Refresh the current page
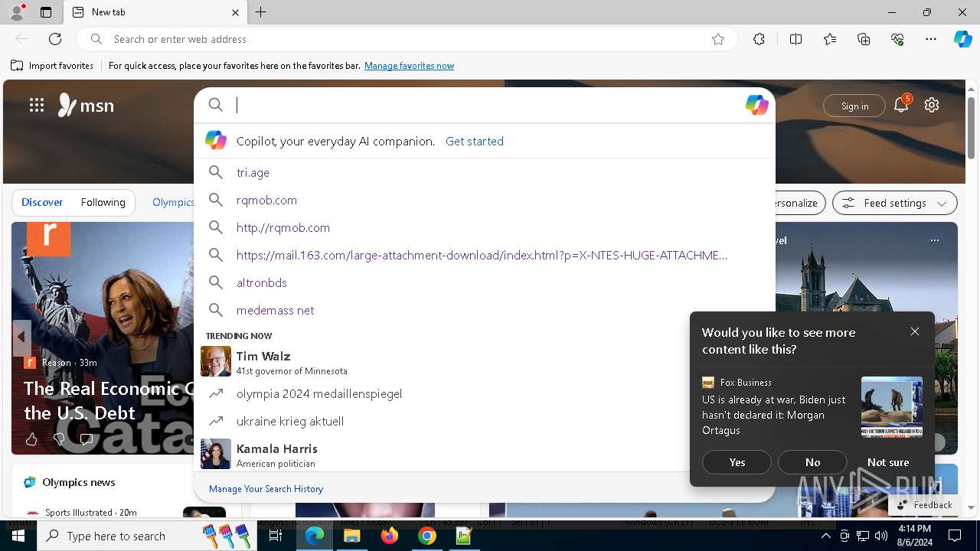 click(55, 39)
